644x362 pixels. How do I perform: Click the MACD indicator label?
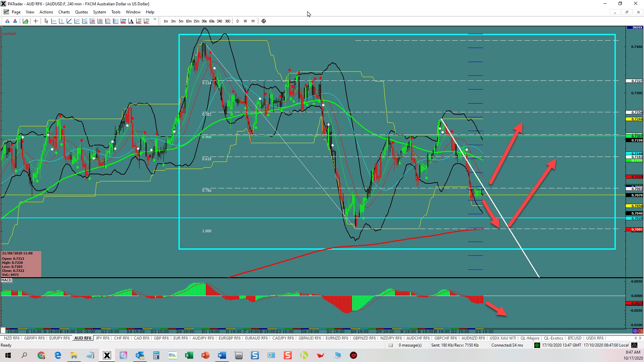[6, 280]
